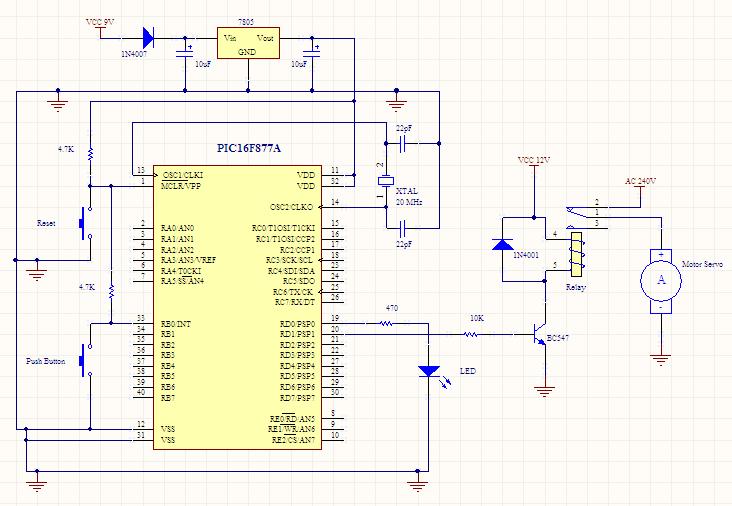Screen dimensions: 732x506
Task: Click the Reset push button switch
Action: [x=84, y=222]
